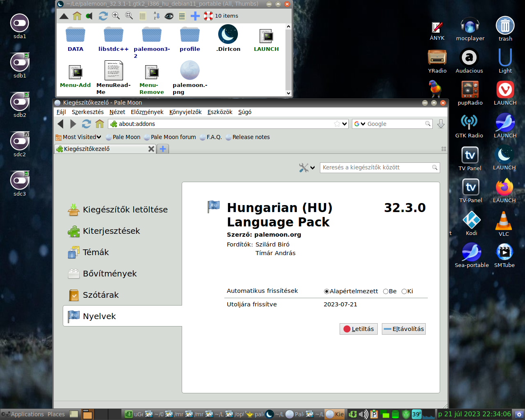Click the Eltávolítás button
Viewport: 525px width, 420px height.
click(404, 329)
